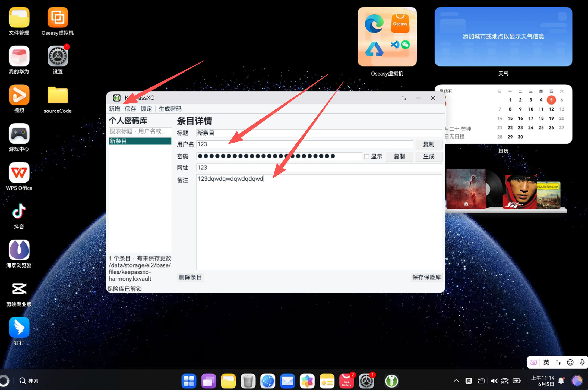Open the emoji icon on the input method bar

[x=570, y=362]
